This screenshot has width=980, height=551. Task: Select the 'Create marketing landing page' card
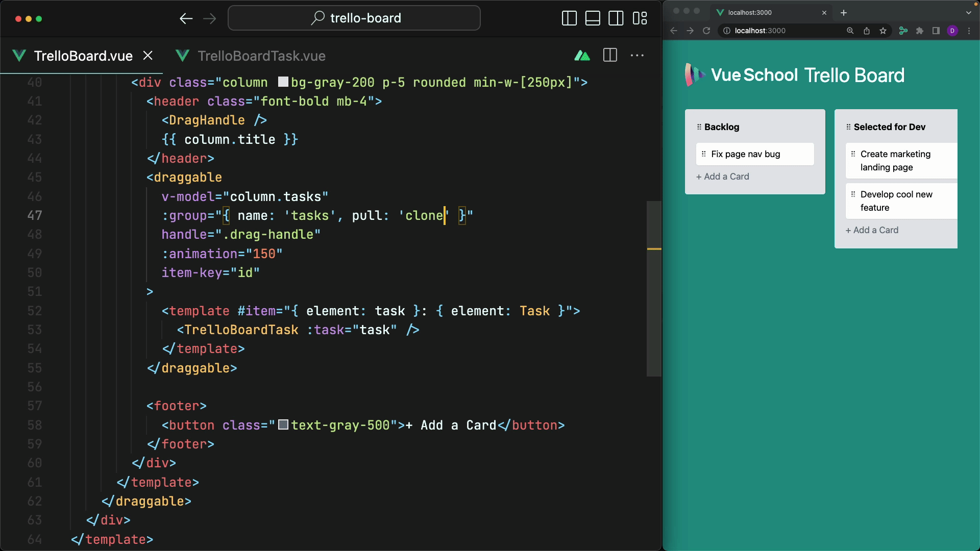click(901, 161)
